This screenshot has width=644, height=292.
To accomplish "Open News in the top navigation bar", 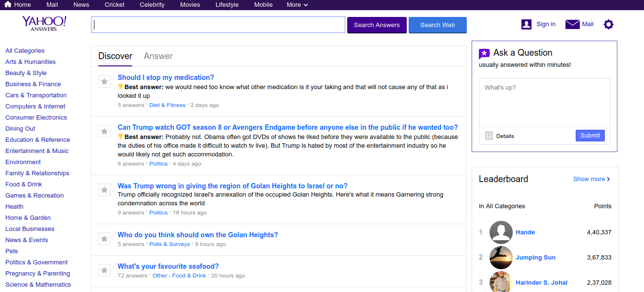I will [81, 5].
